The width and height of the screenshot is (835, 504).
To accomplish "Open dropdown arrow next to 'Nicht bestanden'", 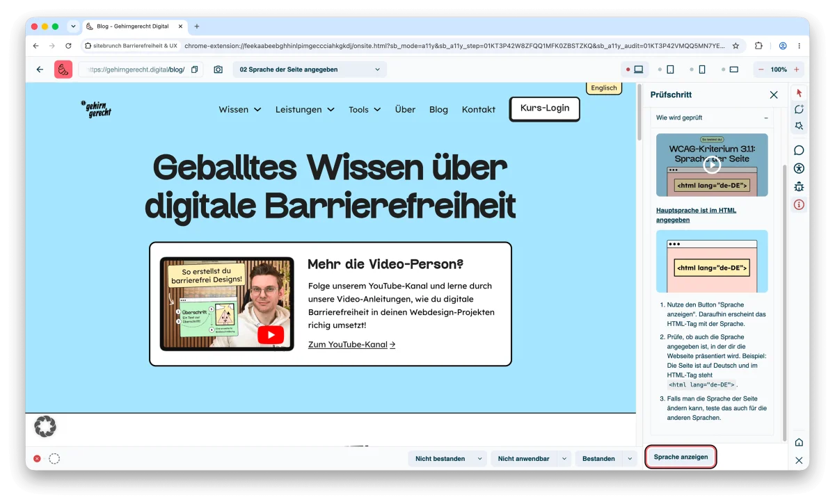I will [x=479, y=459].
